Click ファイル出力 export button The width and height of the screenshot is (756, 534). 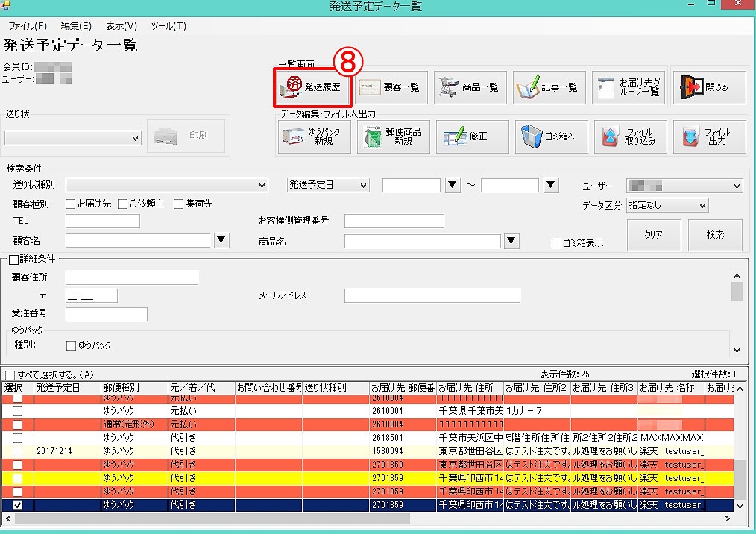pos(709,137)
